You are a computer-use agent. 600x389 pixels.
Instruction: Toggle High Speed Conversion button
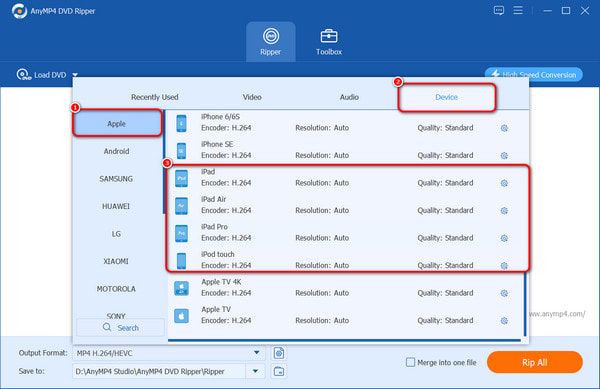pos(534,75)
